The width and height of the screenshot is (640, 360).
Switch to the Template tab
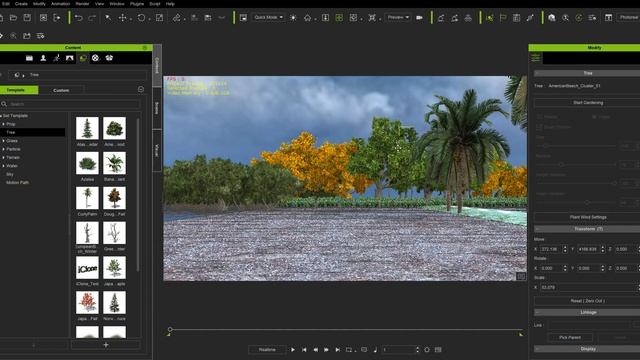point(16,90)
